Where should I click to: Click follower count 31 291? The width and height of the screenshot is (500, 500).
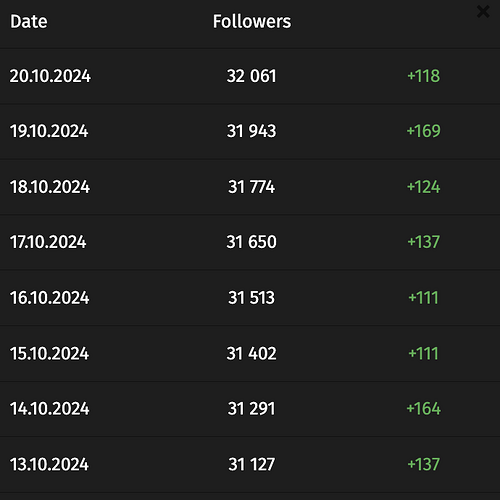tap(252, 409)
